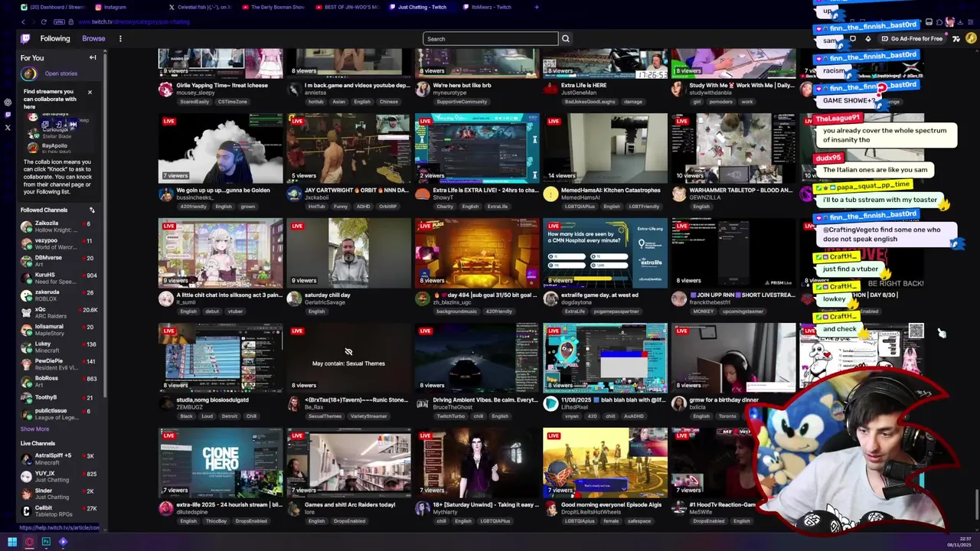The width and height of the screenshot is (980, 551).
Task: Switch to The Darly Boxman Show tab
Action: pyautogui.click(x=274, y=7)
